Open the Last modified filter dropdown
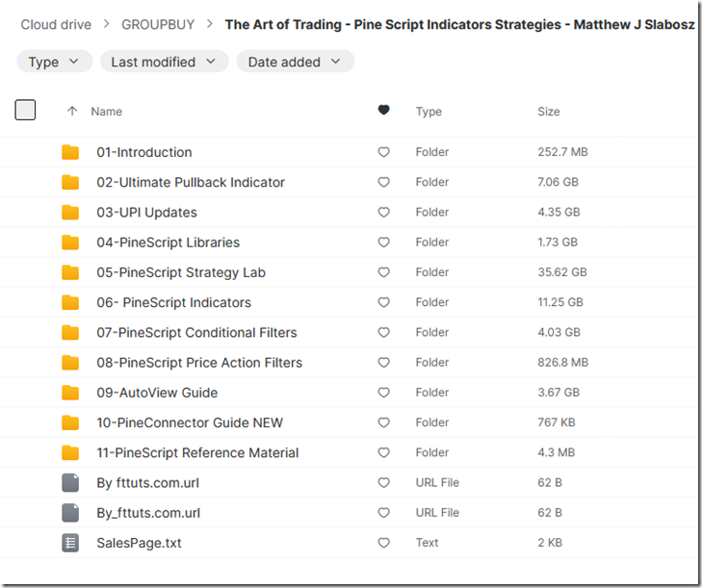The image size is (702, 588). click(165, 62)
